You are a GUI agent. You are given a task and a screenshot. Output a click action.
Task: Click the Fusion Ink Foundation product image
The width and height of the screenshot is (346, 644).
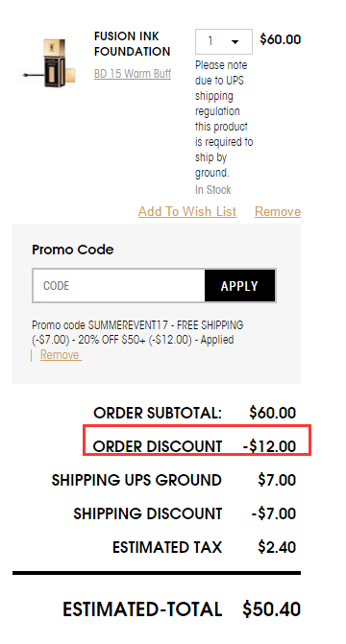tap(50, 62)
